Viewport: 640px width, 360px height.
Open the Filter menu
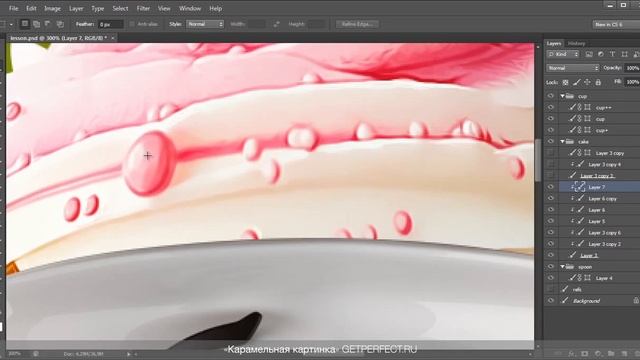(143, 8)
